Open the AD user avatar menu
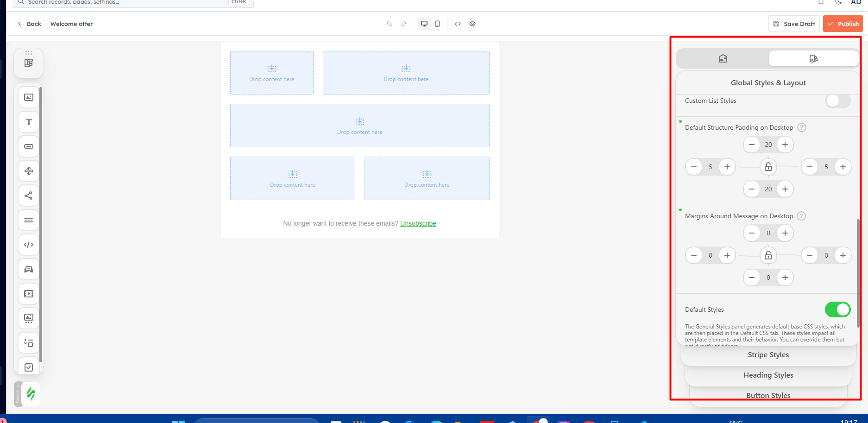This screenshot has height=423, width=868. [856, 2]
